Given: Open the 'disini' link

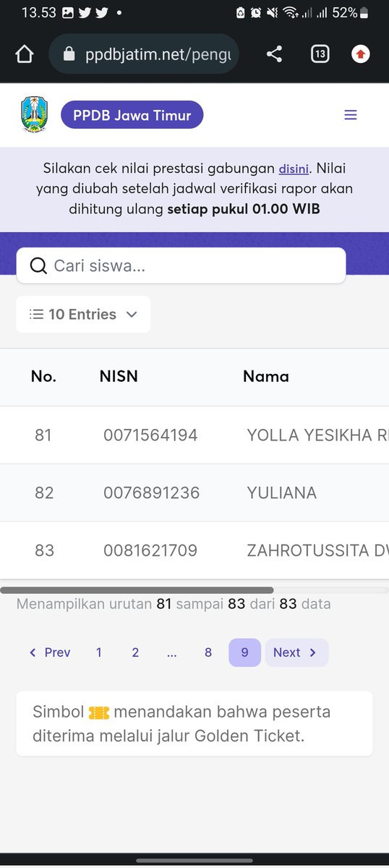Looking at the screenshot, I should click(x=294, y=169).
